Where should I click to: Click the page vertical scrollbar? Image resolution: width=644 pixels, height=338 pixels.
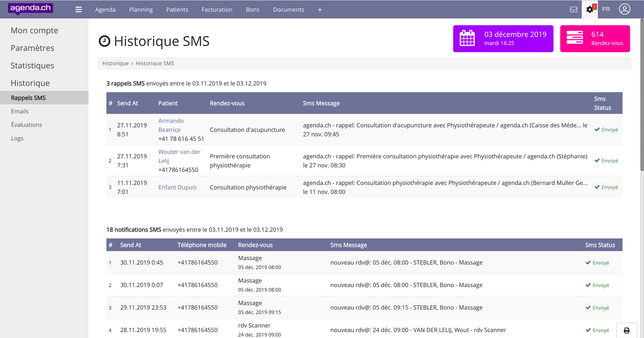pos(642,97)
